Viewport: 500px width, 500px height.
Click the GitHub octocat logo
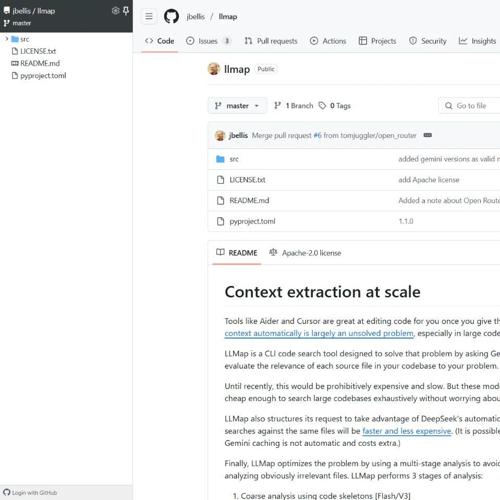(171, 16)
